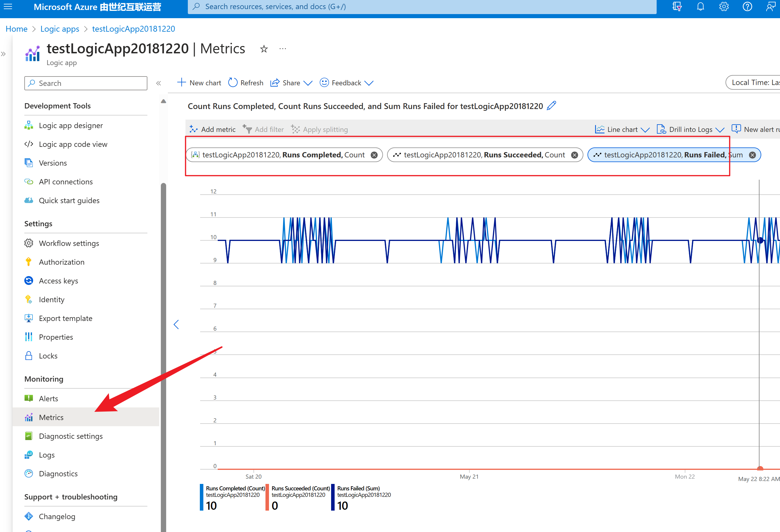780x532 pixels.
Task: Favorite this page with the star icon
Action: click(x=264, y=49)
